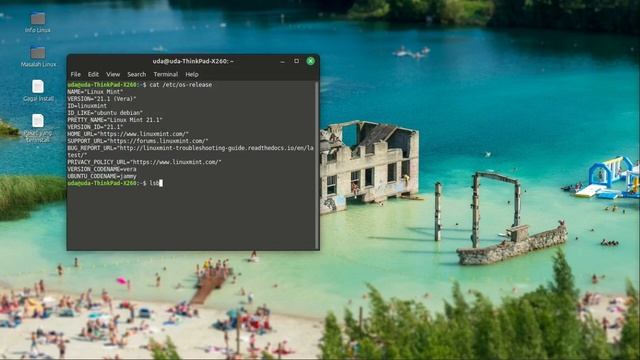This screenshot has width=640, height=360.
Task: Open the View menu in terminal
Action: [x=113, y=74]
